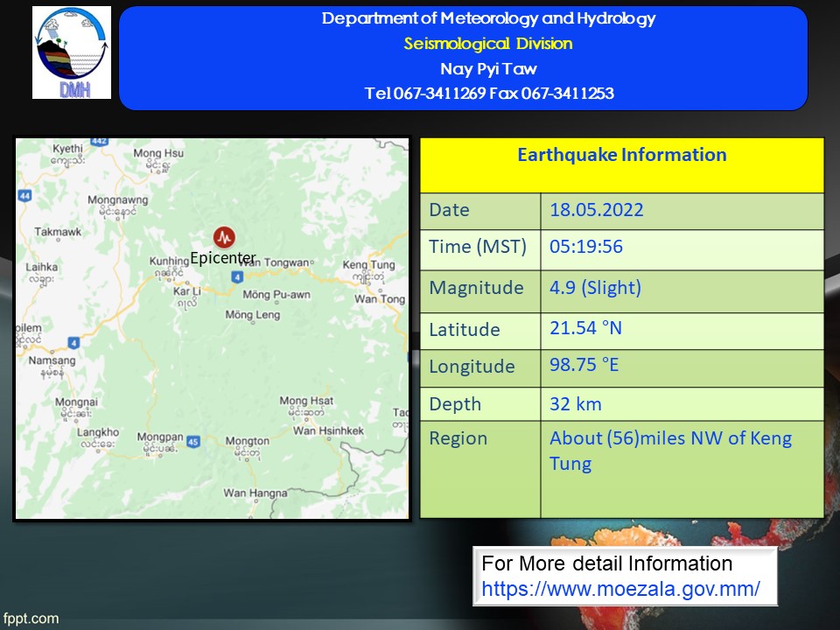
Task: Click the 'Time (MST)' label cell
Action: coord(480,249)
